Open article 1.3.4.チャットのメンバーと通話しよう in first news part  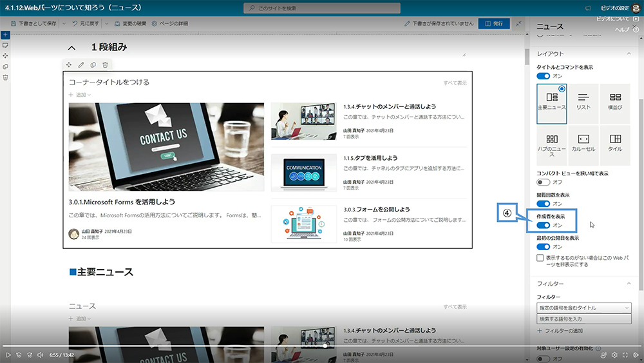pos(390,106)
